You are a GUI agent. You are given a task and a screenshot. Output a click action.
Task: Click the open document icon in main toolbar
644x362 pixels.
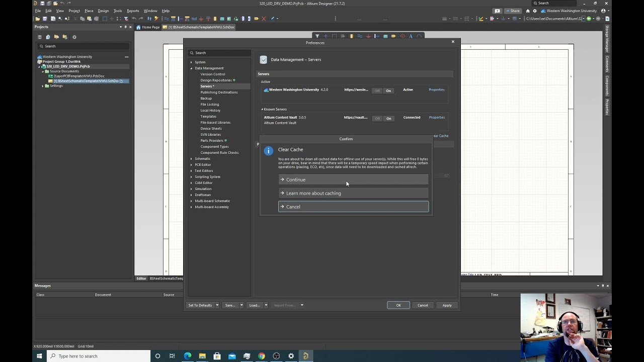pyautogui.click(x=38, y=19)
